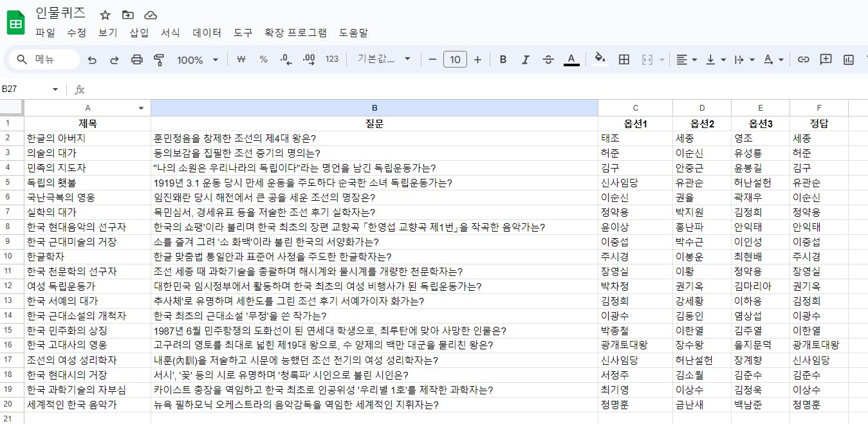Click the name box showing B27
This screenshot has height=424, width=868.
coord(24,89)
